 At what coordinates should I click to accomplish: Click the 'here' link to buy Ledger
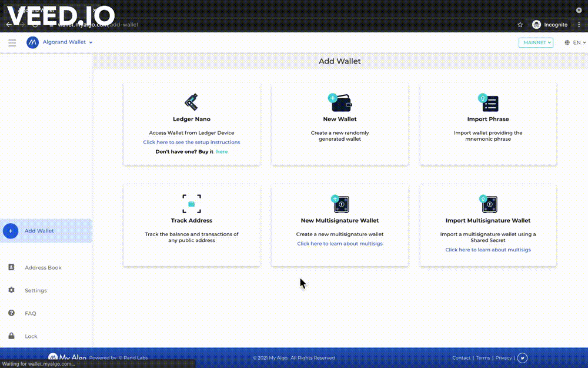click(x=222, y=152)
